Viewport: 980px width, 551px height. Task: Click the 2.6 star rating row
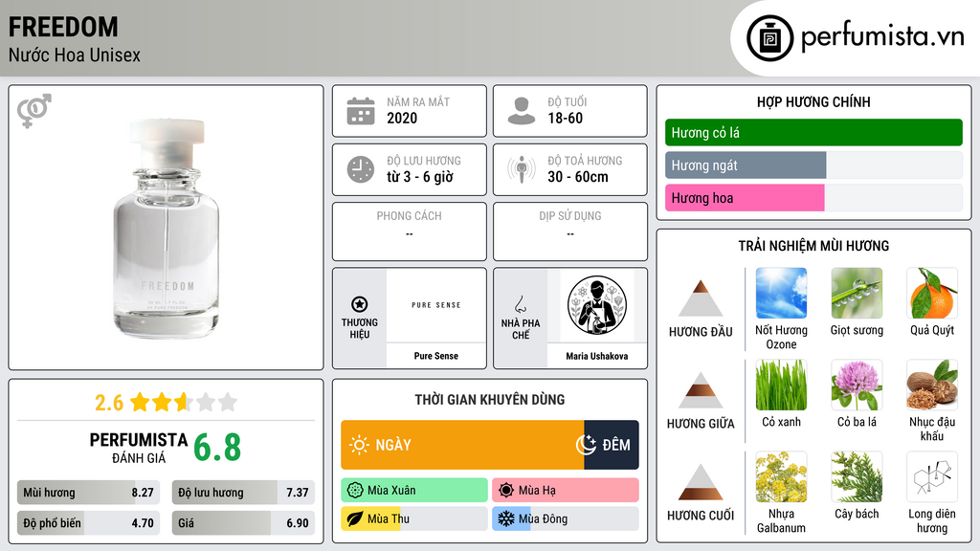pos(167,403)
